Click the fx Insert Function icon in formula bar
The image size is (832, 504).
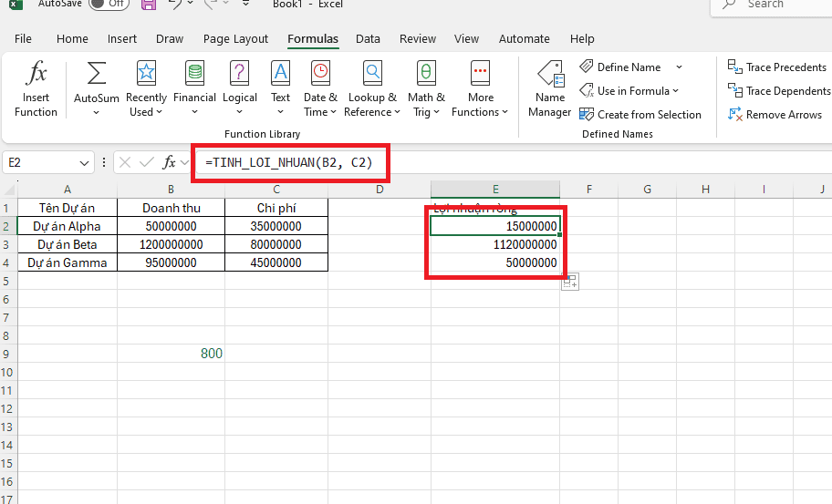pos(169,162)
